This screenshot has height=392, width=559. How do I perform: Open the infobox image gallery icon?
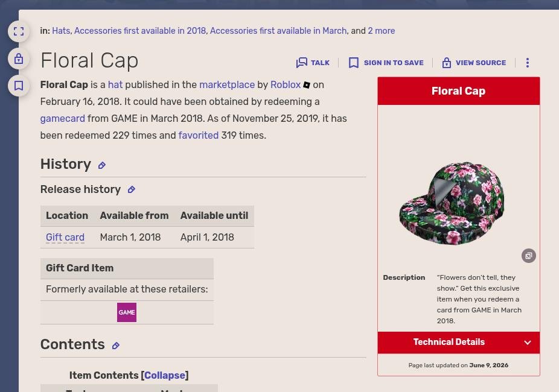click(529, 256)
